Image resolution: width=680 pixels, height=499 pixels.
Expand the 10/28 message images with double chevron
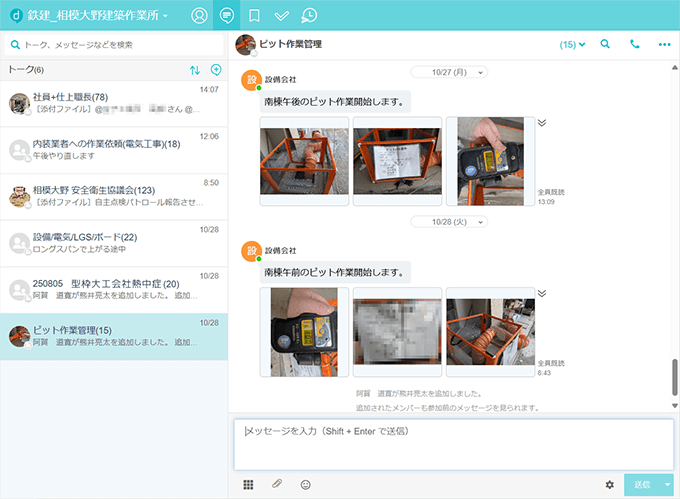(542, 294)
